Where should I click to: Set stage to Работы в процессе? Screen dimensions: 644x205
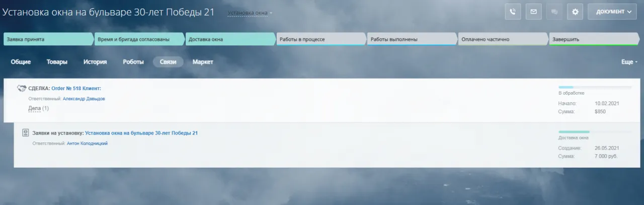320,39
